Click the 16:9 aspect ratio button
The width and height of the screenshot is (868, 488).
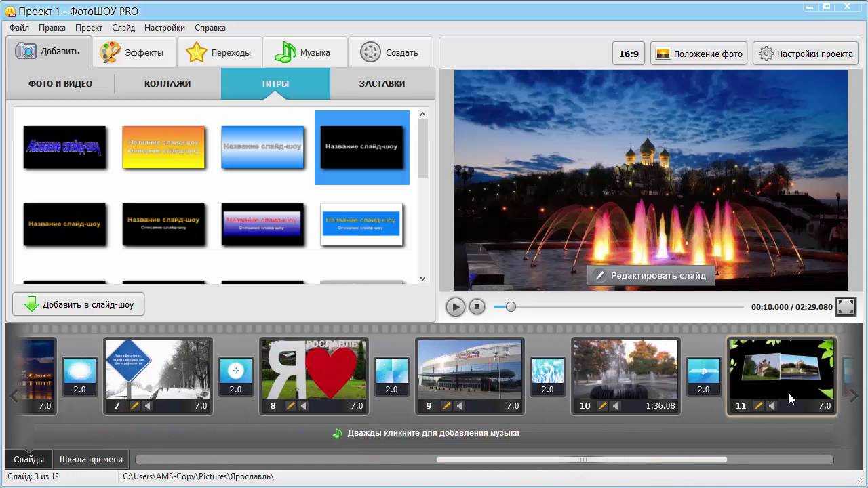pos(629,54)
